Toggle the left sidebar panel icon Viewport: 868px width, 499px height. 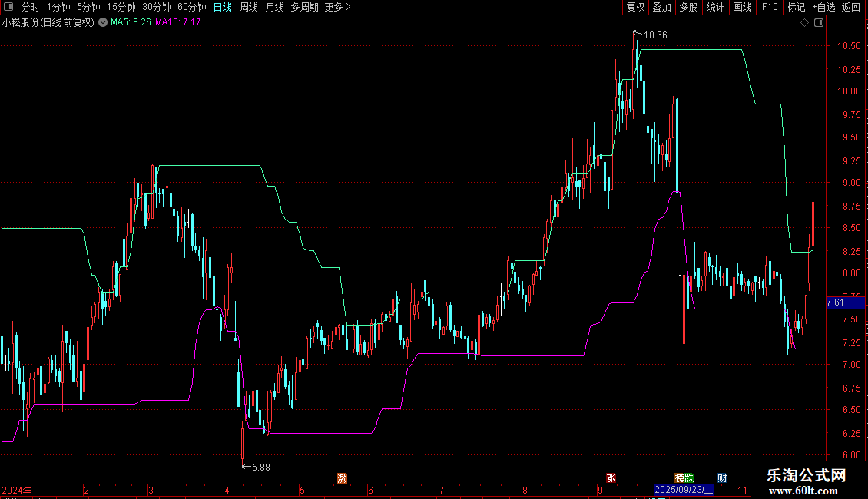[8, 7]
